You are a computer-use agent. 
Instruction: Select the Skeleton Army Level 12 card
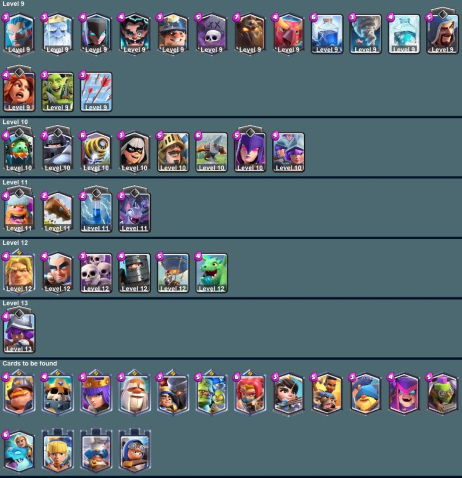point(96,273)
